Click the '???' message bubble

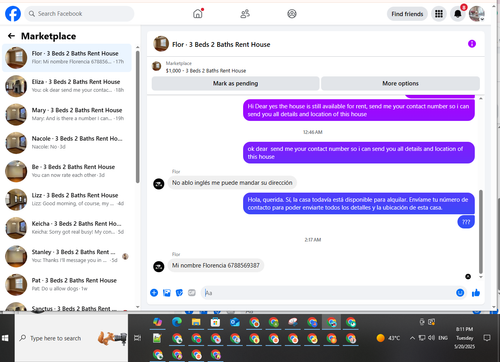[466, 222]
